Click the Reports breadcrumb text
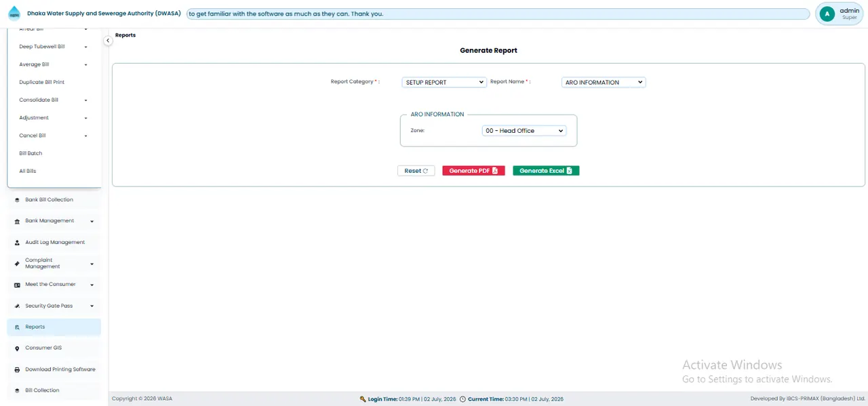Viewport: 868px width, 406px height. click(125, 35)
